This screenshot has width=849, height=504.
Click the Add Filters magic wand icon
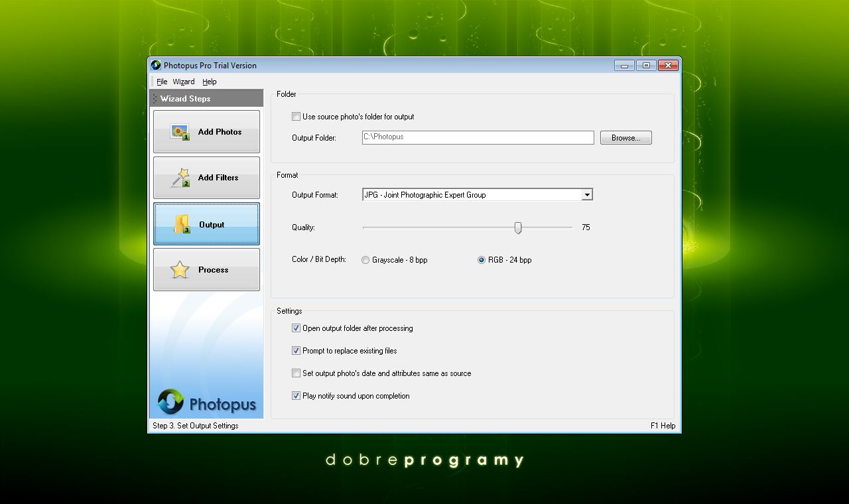click(x=180, y=178)
